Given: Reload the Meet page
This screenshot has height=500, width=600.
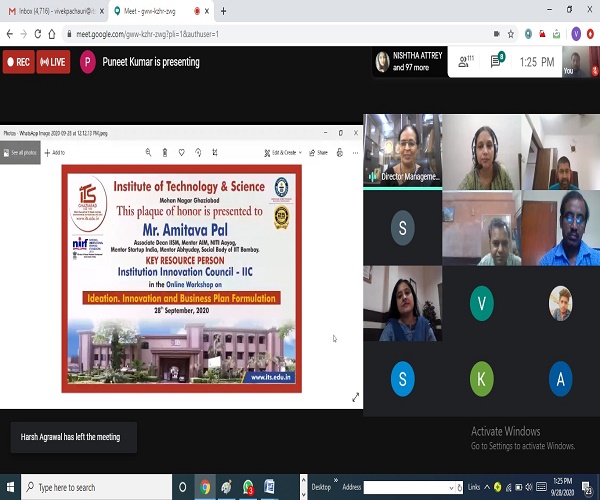Looking at the screenshot, I should [x=38, y=34].
